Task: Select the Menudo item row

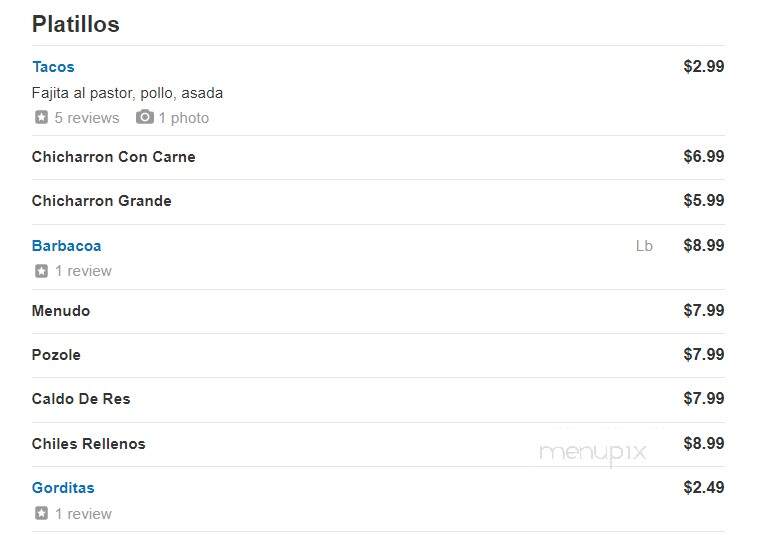Action: 378,311
